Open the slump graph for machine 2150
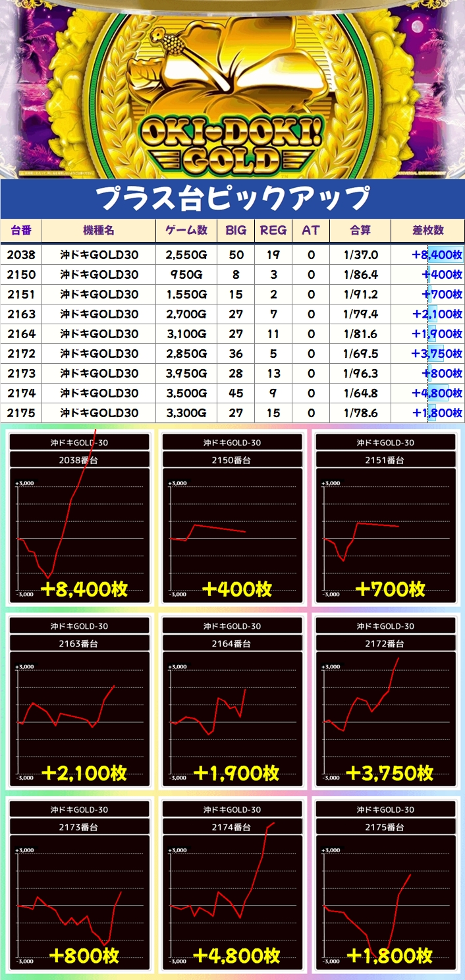Viewport: 465px width, 980px height. (232, 517)
